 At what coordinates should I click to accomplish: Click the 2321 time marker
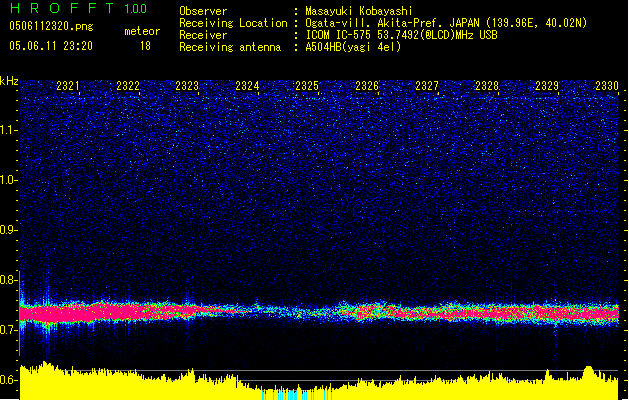point(68,86)
